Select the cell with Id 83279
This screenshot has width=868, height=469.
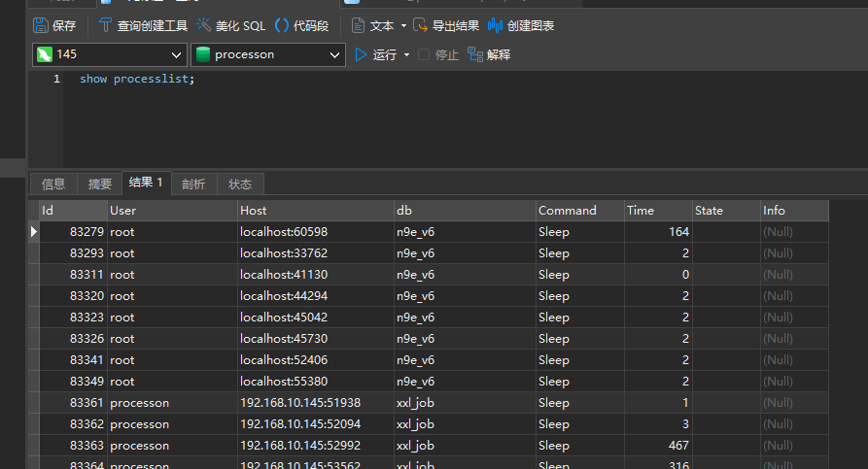(x=73, y=232)
